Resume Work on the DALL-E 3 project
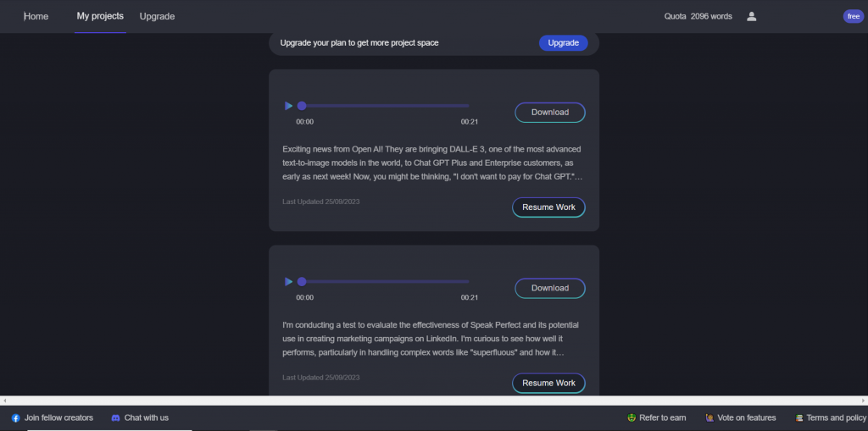The width and height of the screenshot is (868, 431). click(x=548, y=207)
